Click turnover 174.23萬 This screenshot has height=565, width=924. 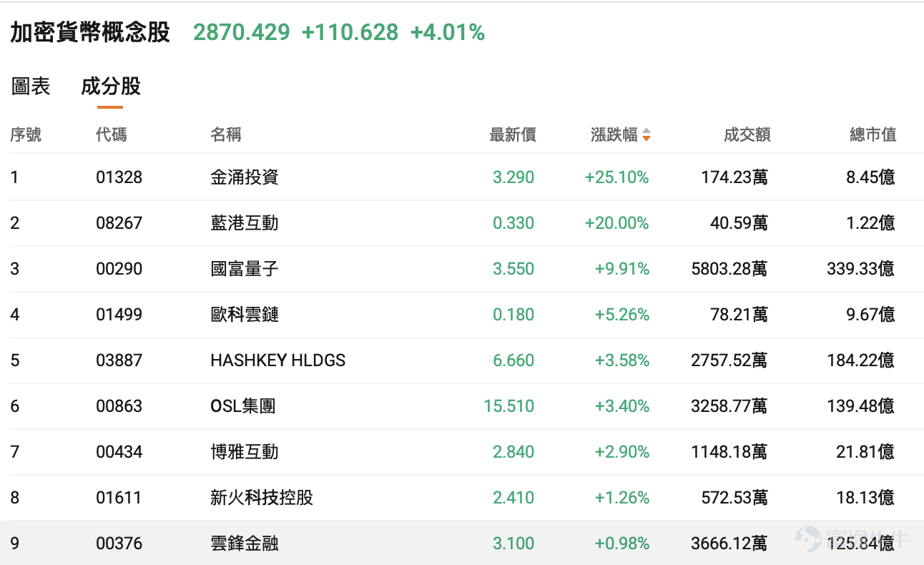point(734,177)
